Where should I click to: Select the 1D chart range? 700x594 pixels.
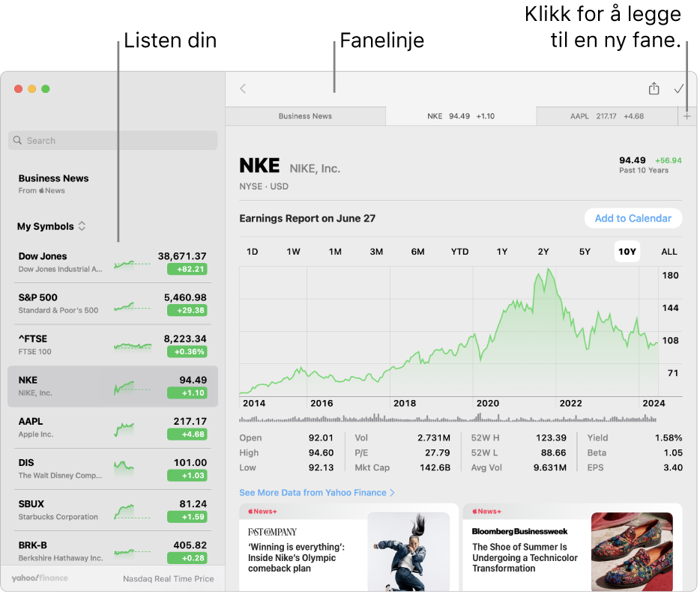tap(253, 252)
